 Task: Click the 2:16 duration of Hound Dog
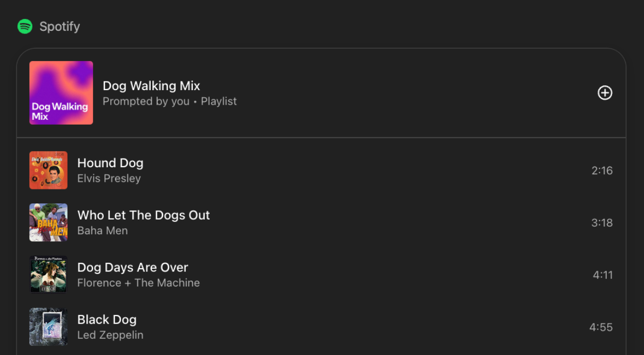[x=602, y=171]
